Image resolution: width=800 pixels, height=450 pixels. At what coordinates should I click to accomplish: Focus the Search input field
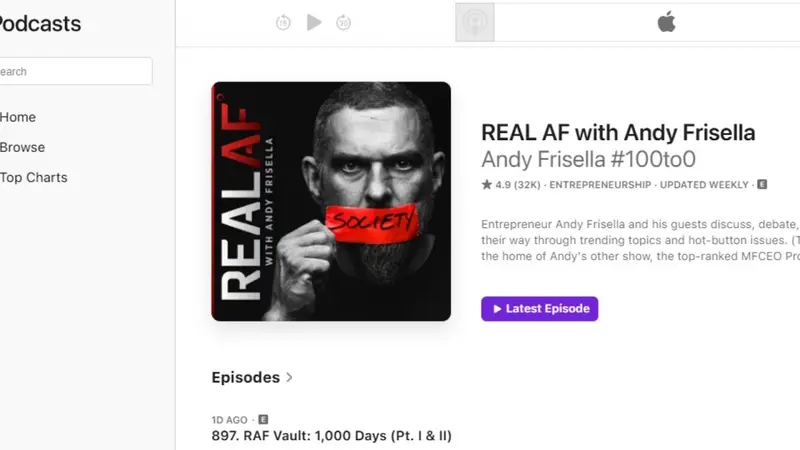point(76,71)
